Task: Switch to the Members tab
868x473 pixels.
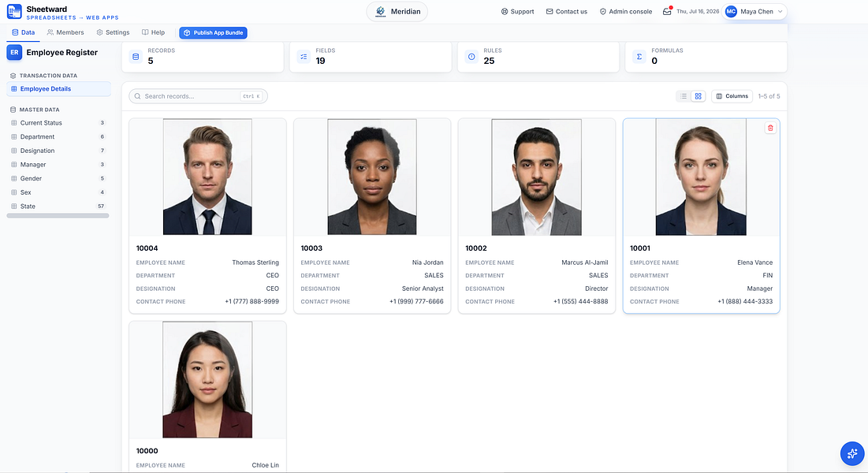Action: point(65,32)
